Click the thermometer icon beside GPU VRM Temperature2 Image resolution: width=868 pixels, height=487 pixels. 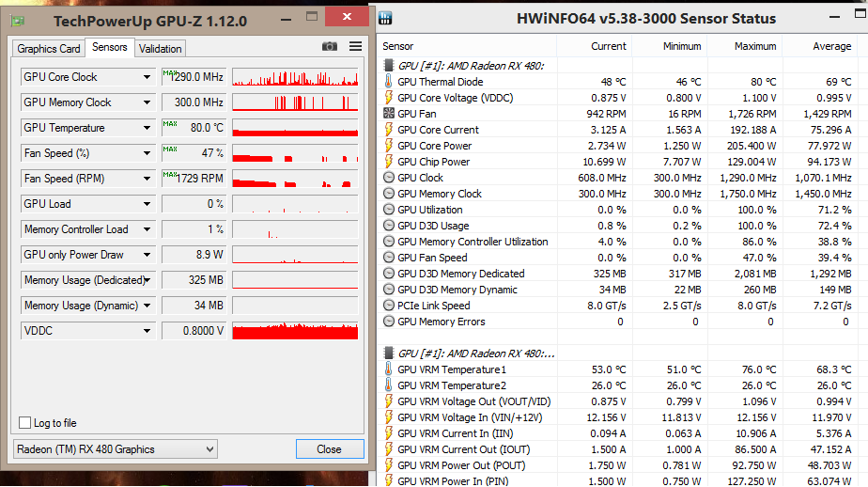tap(389, 385)
